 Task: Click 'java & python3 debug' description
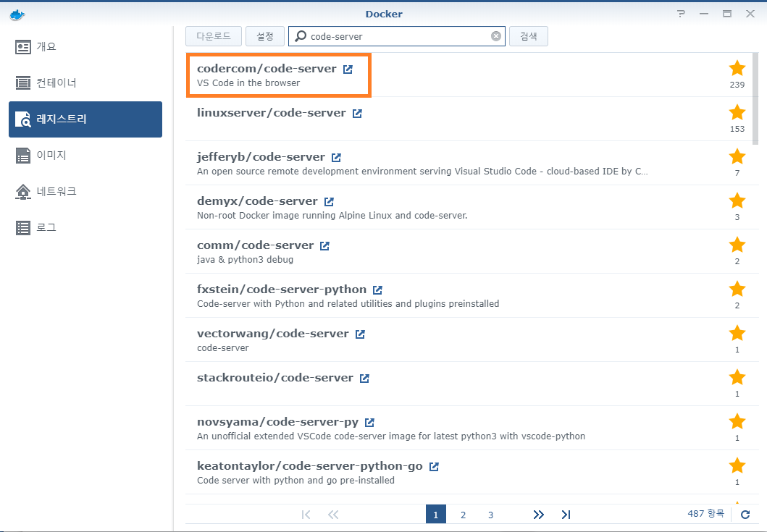coord(245,260)
